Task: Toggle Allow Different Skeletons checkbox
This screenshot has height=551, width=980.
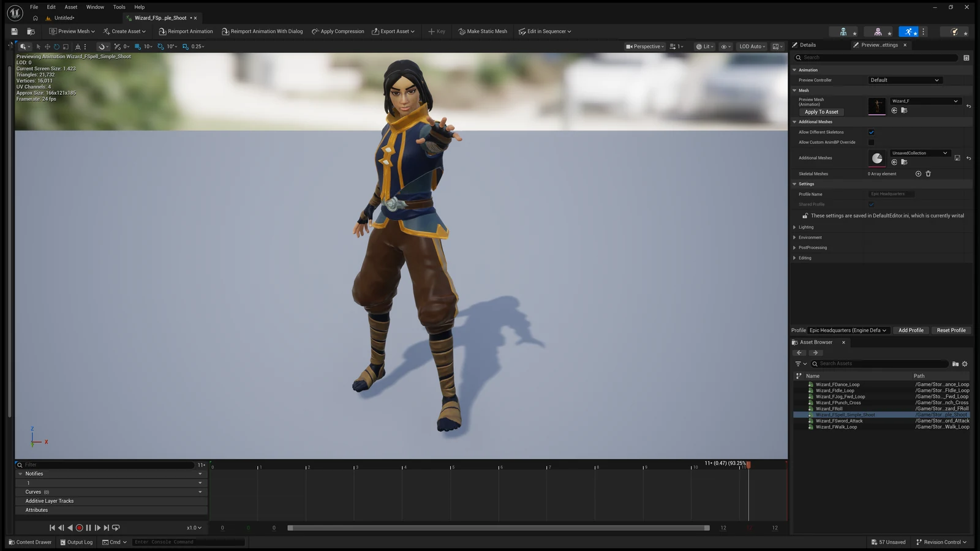Action: (871, 132)
